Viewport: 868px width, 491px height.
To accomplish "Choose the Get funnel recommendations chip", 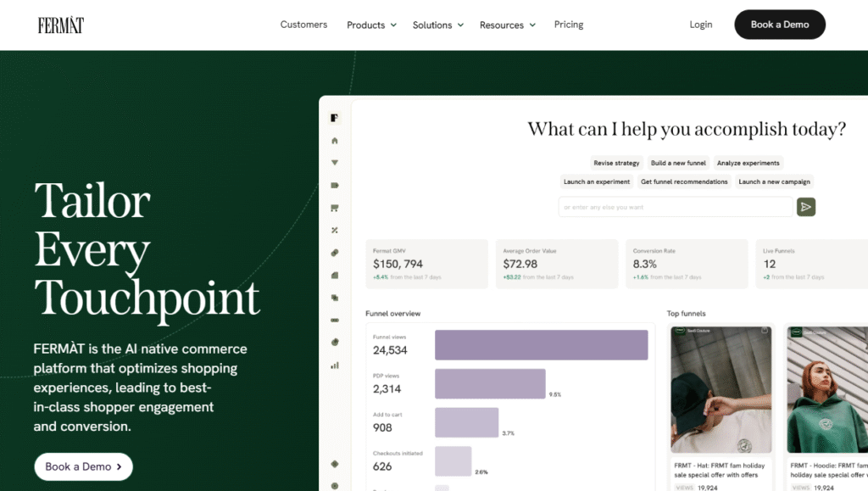I will [684, 181].
